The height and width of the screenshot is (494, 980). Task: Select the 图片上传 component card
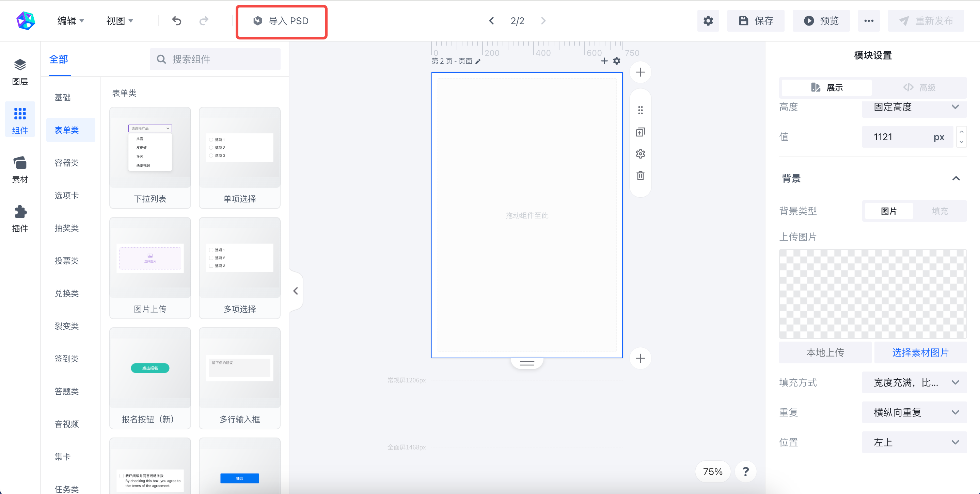coord(150,268)
